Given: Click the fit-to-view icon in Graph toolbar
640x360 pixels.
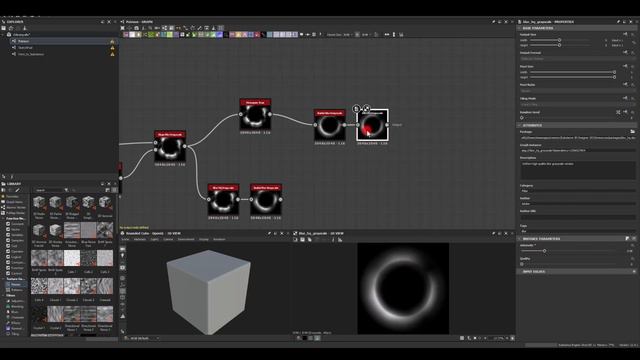Looking at the screenshot, I should tap(122, 28).
